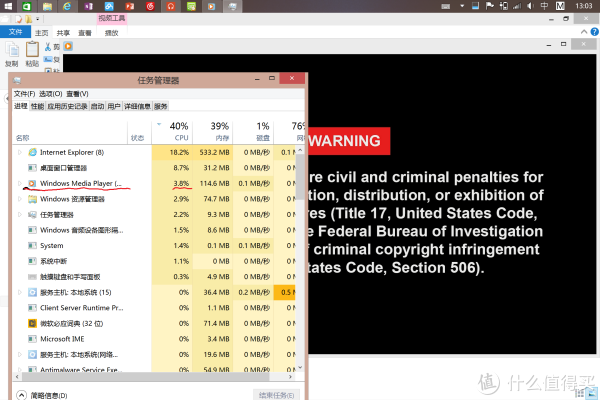Launch Internet Explorer from the taskbar

coord(67,6)
